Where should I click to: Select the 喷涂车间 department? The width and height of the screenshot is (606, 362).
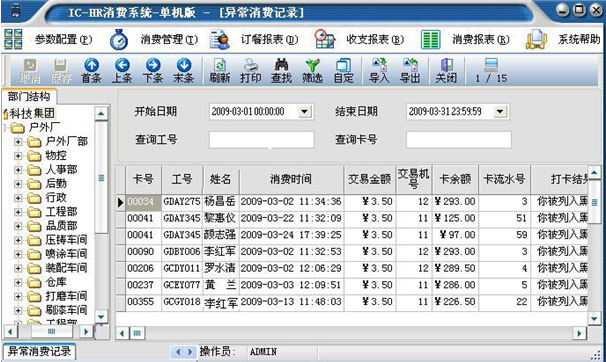coord(66,254)
